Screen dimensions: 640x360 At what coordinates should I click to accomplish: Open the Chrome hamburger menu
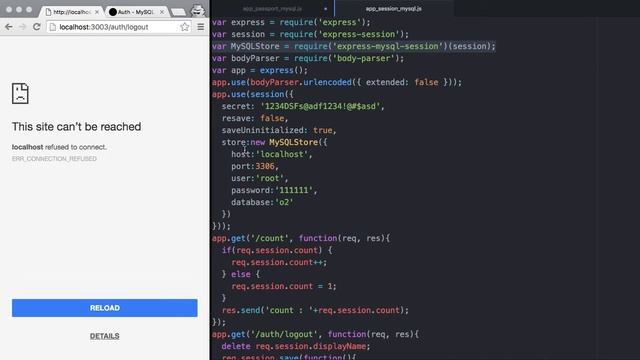[x=200, y=27]
